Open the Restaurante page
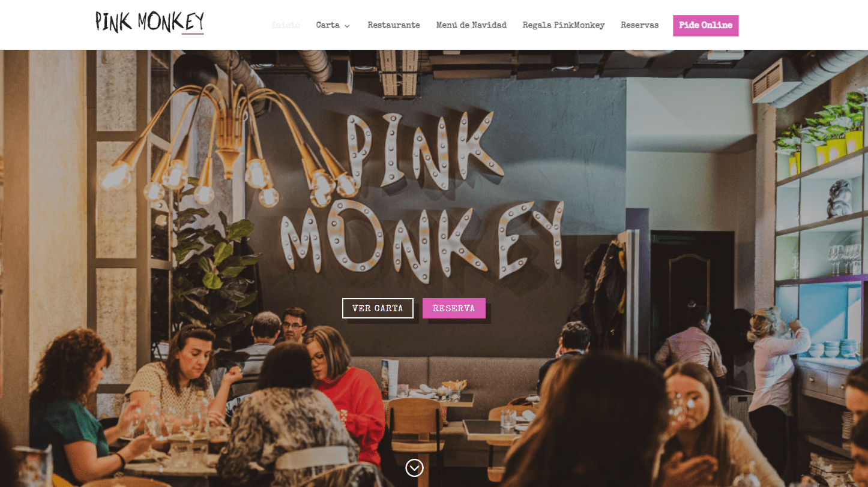This screenshot has width=868, height=487. pos(394,25)
